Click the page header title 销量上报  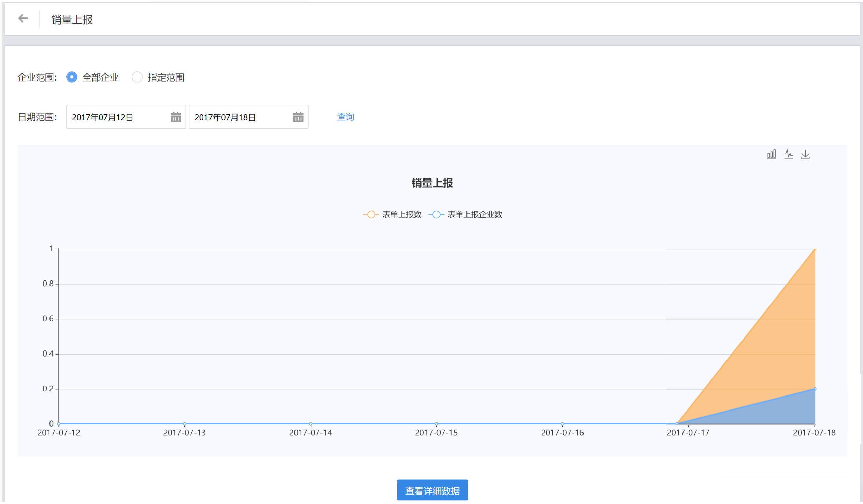click(x=72, y=19)
